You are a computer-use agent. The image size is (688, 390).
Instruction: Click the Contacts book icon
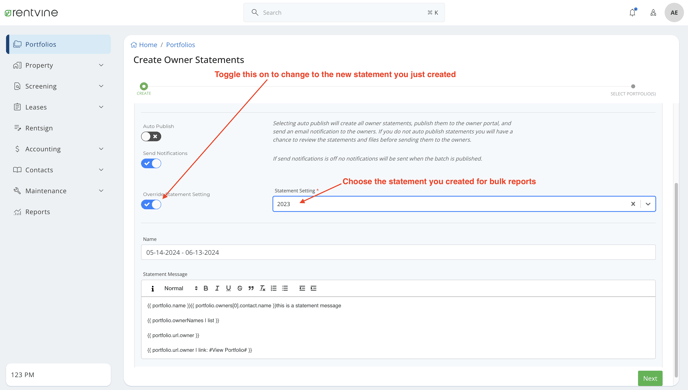pyautogui.click(x=17, y=170)
